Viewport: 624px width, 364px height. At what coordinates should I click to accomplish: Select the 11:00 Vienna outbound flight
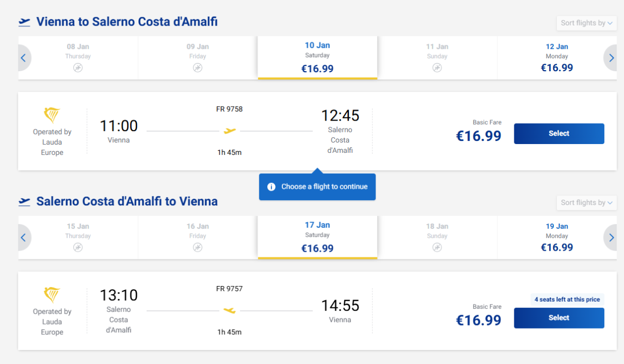pos(559,134)
